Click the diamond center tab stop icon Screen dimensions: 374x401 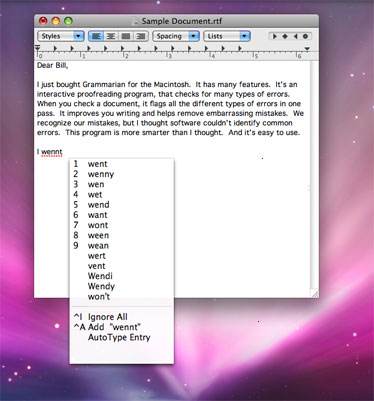[285, 36]
